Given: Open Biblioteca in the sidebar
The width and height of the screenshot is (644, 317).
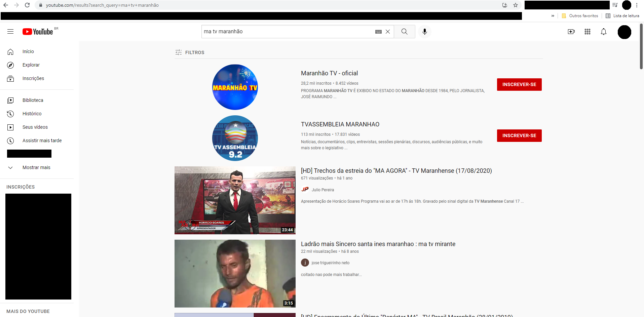Looking at the screenshot, I should [37, 100].
